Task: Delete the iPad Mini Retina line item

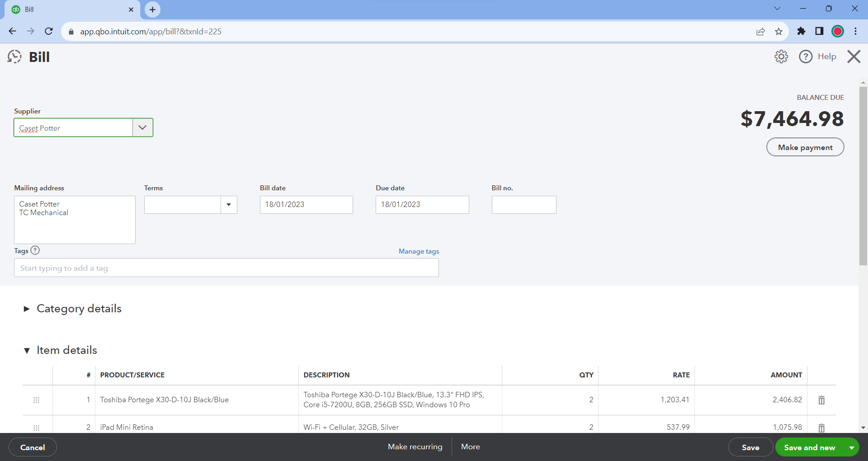Action: (821, 428)
